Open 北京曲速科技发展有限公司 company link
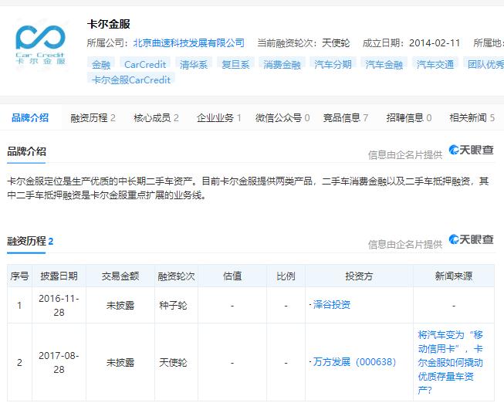Screen dimensions: 504x420 click(188, 42)
